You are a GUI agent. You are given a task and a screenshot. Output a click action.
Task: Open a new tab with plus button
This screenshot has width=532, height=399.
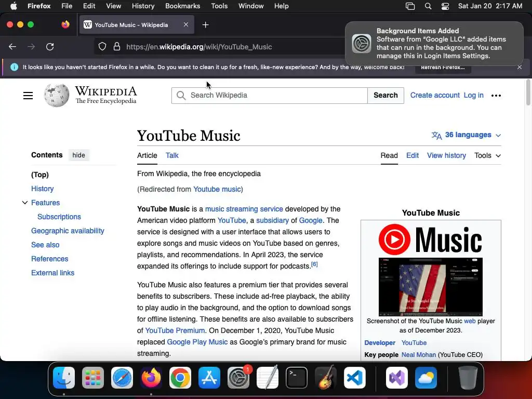205,25
